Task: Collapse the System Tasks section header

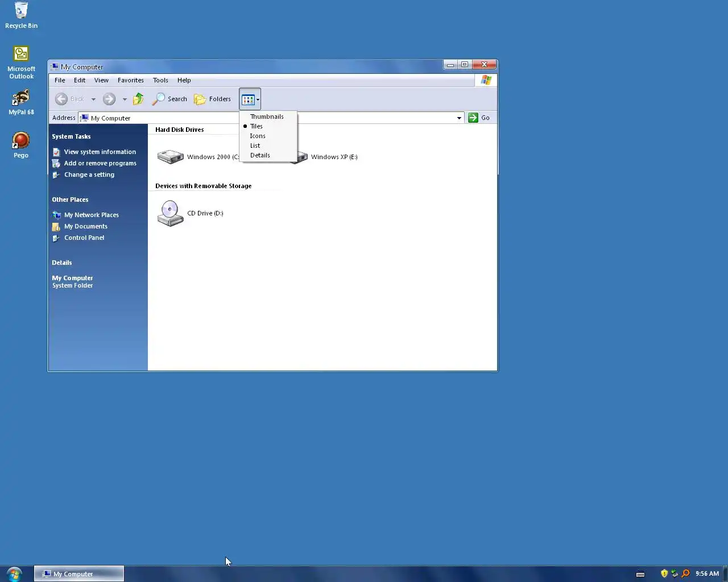Action: (71, 136)
